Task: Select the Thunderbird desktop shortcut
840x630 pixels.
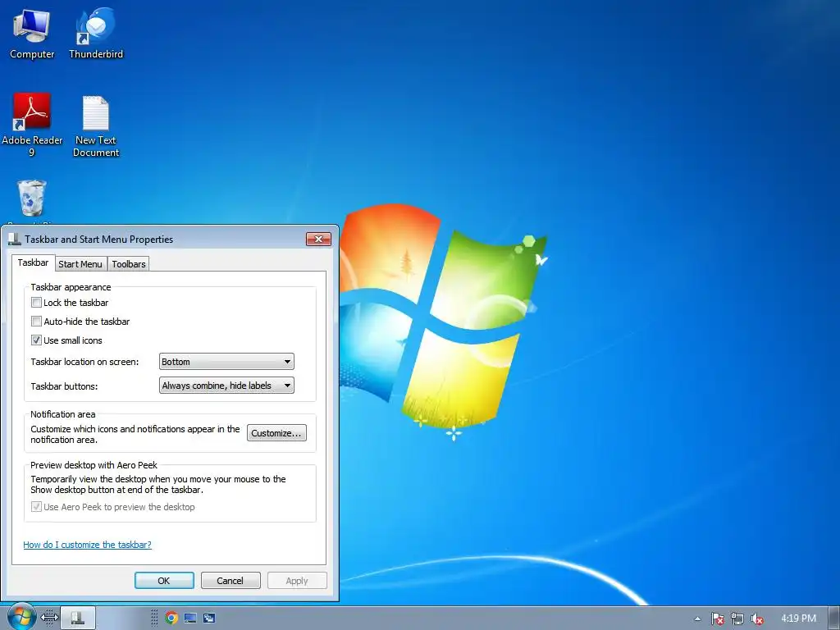Action: (x=96, y=34)
